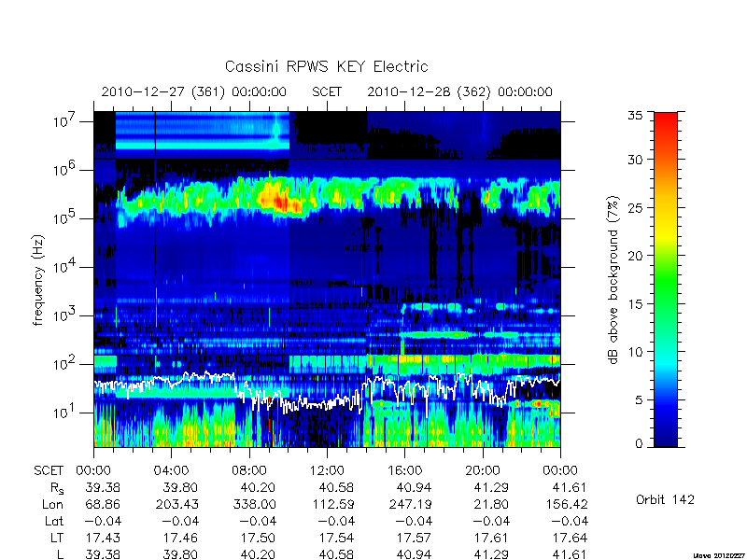
Task: Click the Rs row value 40.20
Action: point(259,487)
